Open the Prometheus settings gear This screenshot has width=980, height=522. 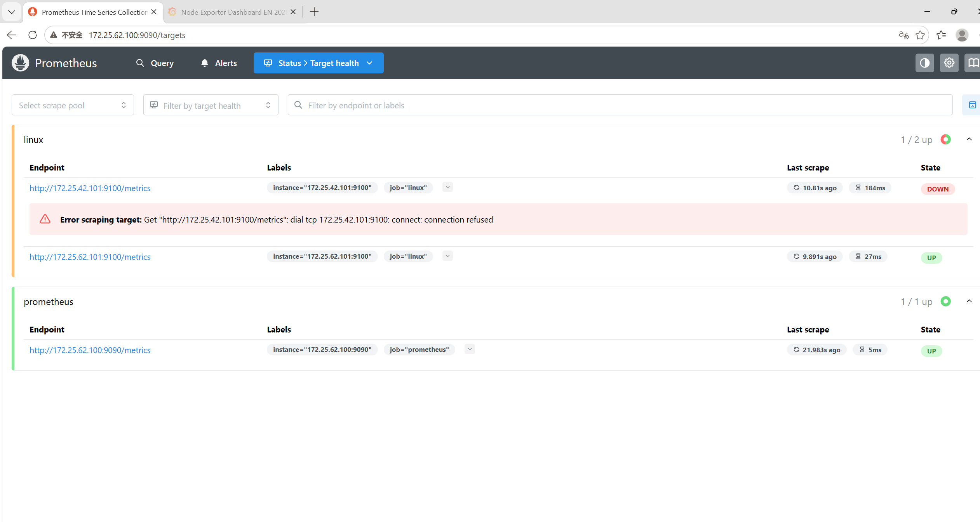tap(949, 63)
